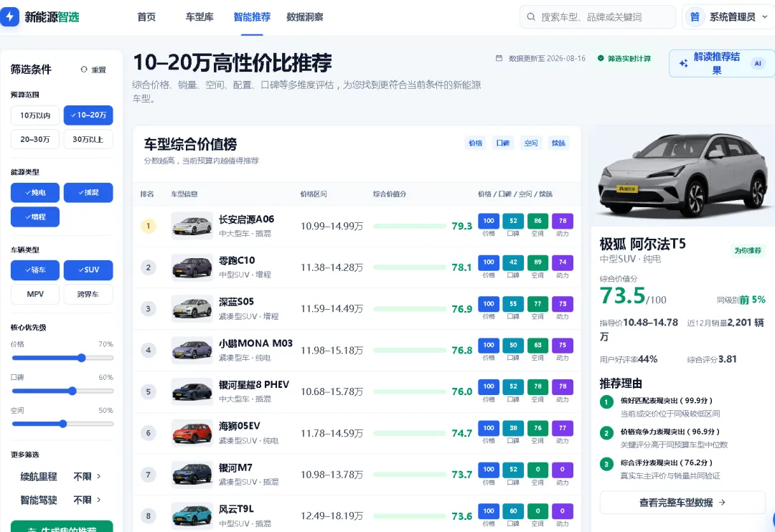Adjust the 空间 priority slider handle
The image size is (775, 532).
(x=62, y=424)
